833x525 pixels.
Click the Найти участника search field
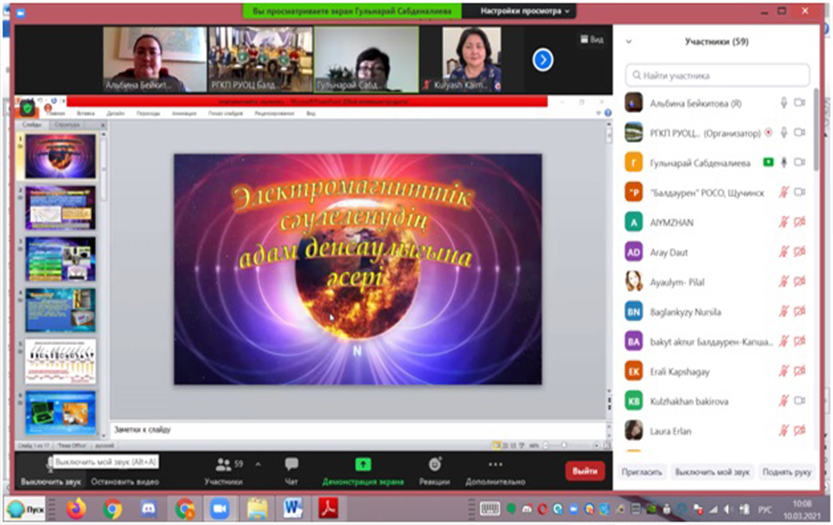717,75
